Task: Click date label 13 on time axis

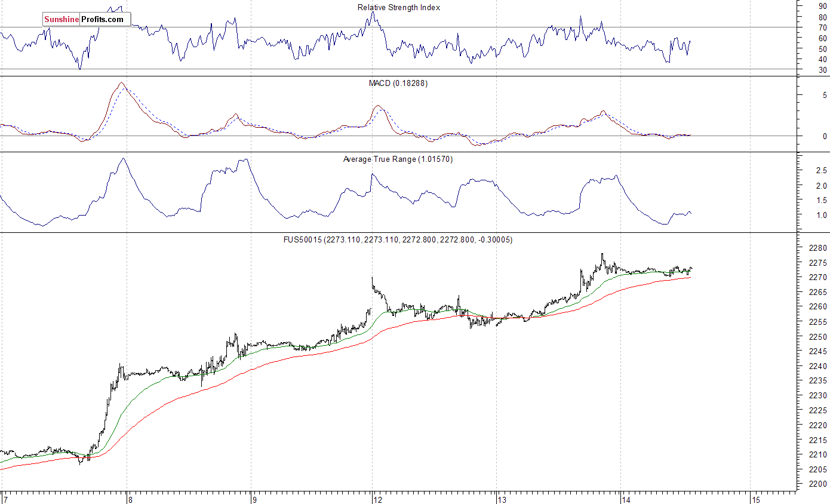Action: pyautogui.click(x=502, y=499)
